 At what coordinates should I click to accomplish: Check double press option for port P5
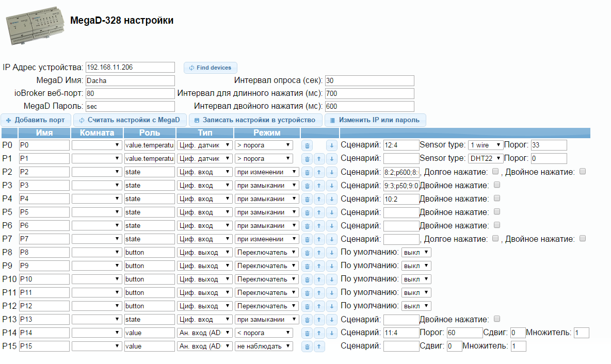[x=497, y=212]
